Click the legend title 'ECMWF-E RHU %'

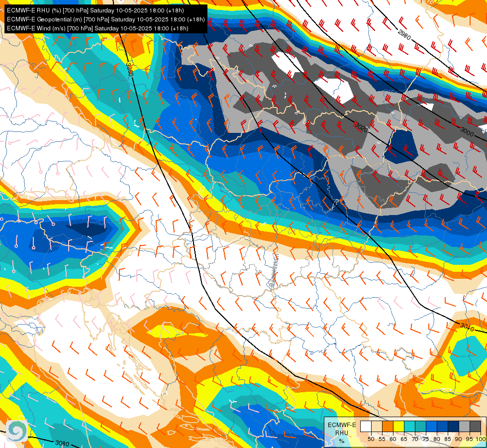tap(342, 433)
